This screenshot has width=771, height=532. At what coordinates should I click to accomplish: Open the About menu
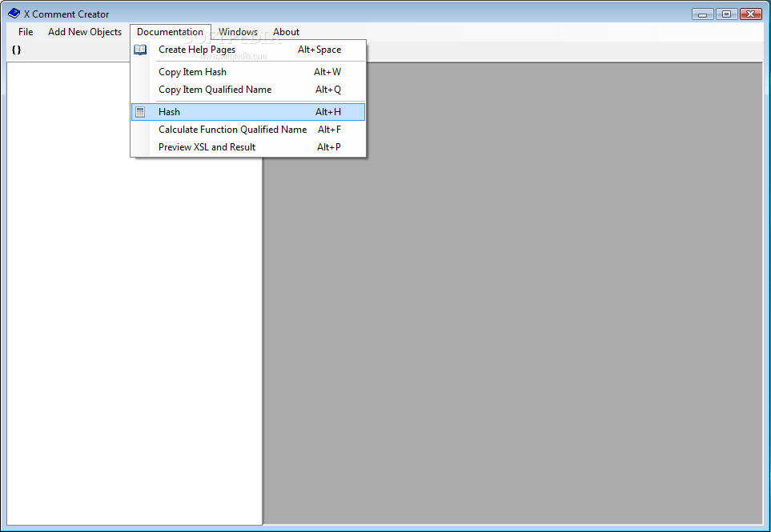tap(286, 32)
